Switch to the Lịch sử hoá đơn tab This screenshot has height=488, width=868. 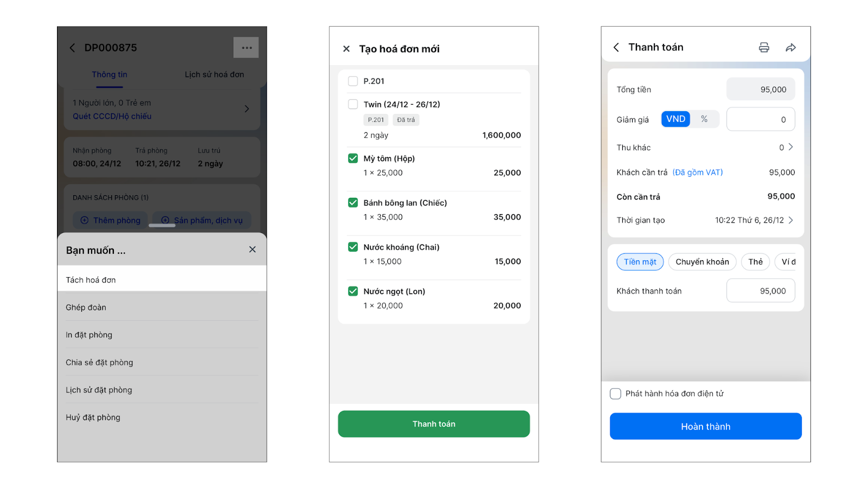coord(214,75)
